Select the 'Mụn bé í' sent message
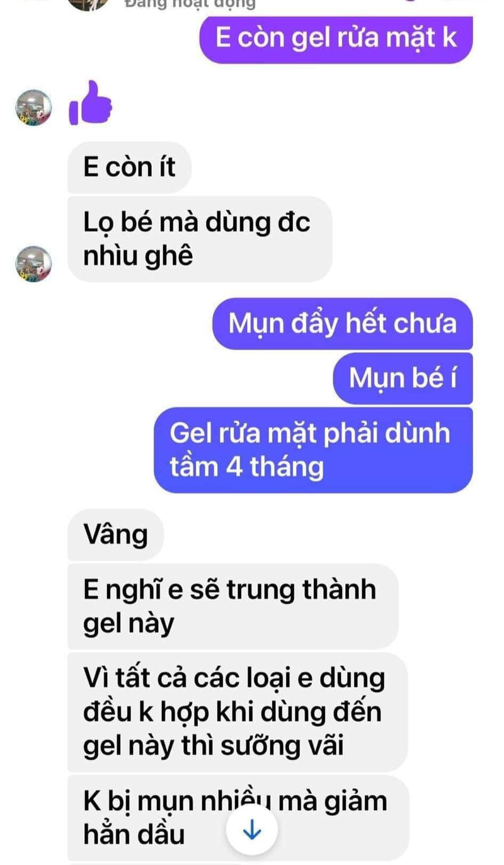This screenshot has height=865, width=504. pyautogui.click(x=403, y=379)
